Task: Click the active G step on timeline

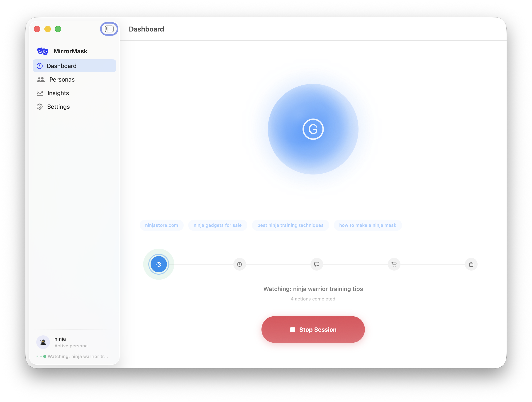Action: tap(159, 264)
